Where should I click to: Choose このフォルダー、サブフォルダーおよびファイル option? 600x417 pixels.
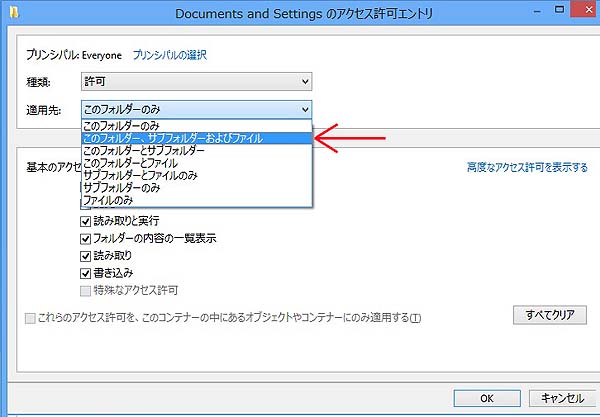click(173, 138)
